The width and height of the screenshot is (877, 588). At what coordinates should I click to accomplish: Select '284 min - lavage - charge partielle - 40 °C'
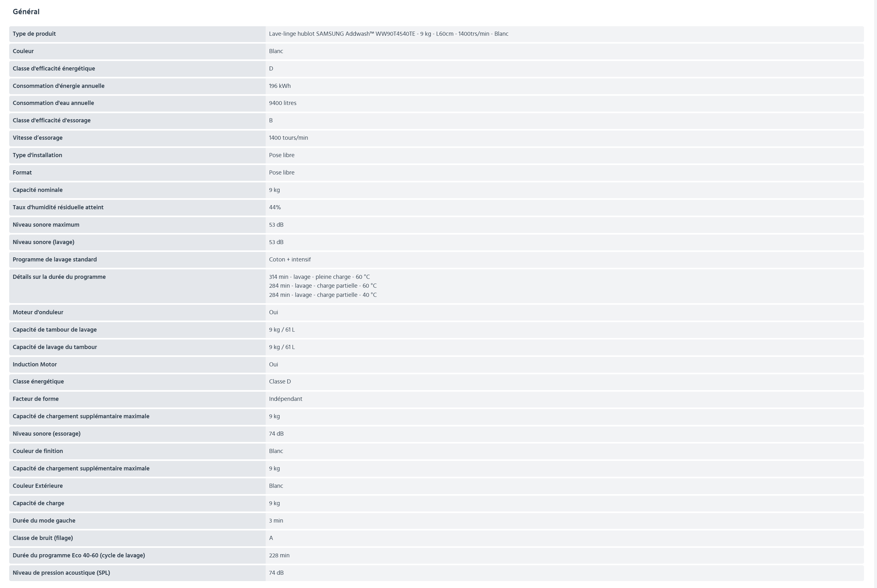coord(323,295)
